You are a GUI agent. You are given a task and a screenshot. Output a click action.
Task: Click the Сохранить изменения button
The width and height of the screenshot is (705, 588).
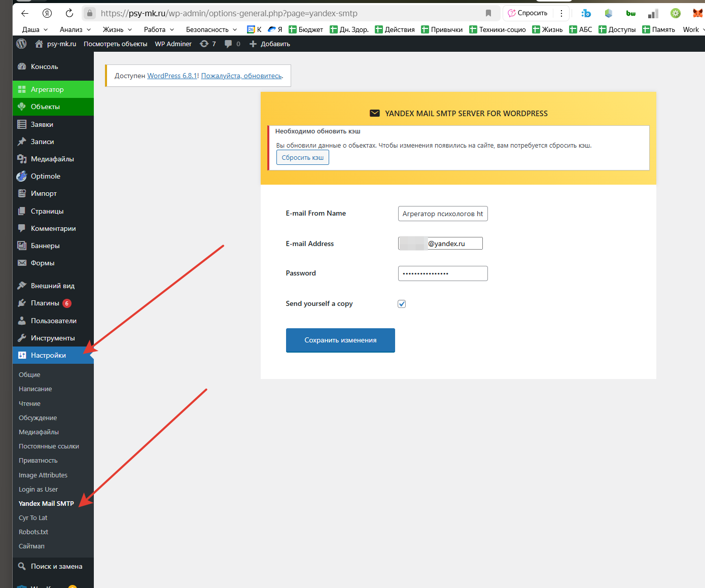pos(340,340)
